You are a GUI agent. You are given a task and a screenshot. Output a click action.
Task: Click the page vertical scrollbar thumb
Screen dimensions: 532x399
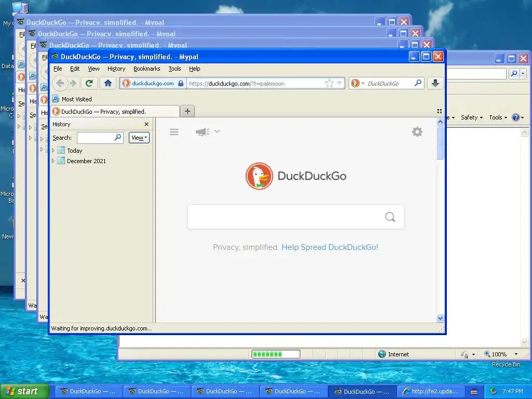(x=440, y=142)
